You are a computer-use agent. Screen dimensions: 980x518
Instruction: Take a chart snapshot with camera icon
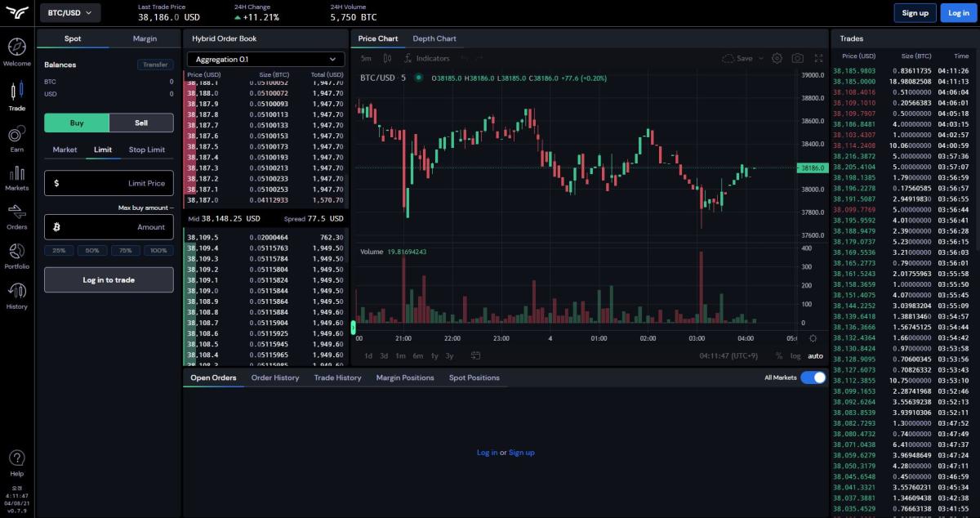pyautogui.click(x=798, y=59)
